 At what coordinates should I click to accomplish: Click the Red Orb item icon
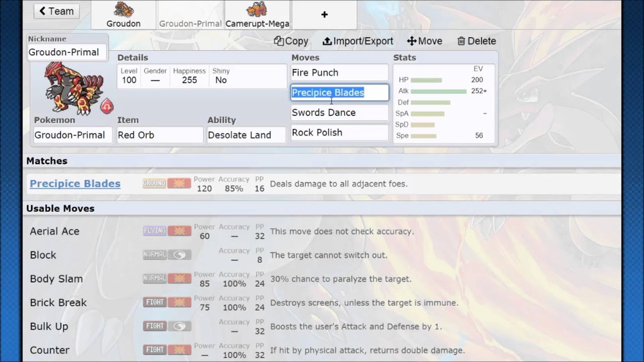pyautogui.click(x=107, y=106)
